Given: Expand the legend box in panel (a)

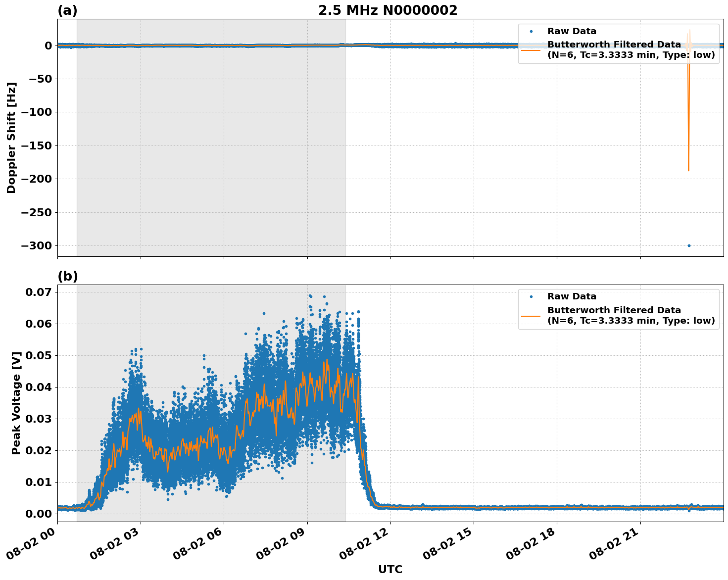Looking at the screenshot, I should click(x=619, y=44).
